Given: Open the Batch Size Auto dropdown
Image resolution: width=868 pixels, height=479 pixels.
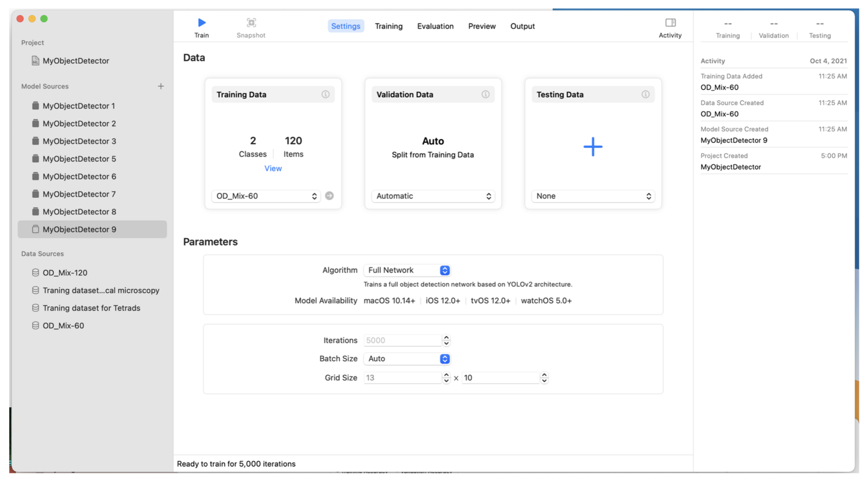Looking at the screenshot, I should click(x=407, y=359).
